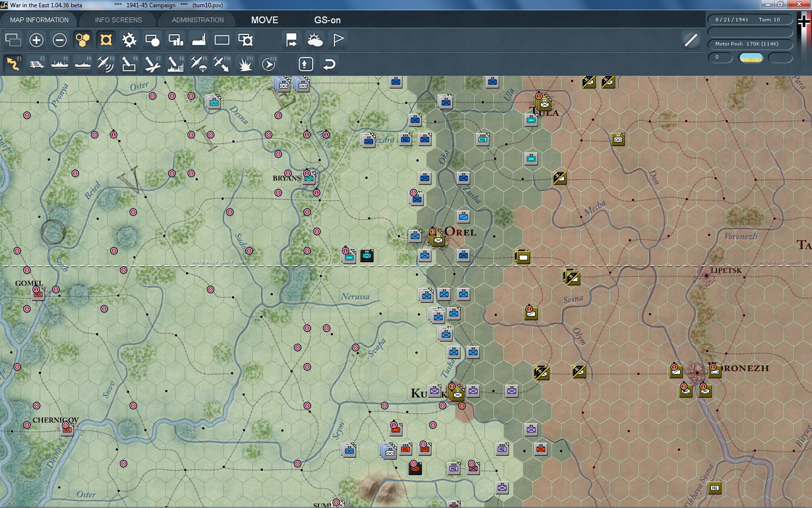Toggle the hex grid display

point(83,40)
